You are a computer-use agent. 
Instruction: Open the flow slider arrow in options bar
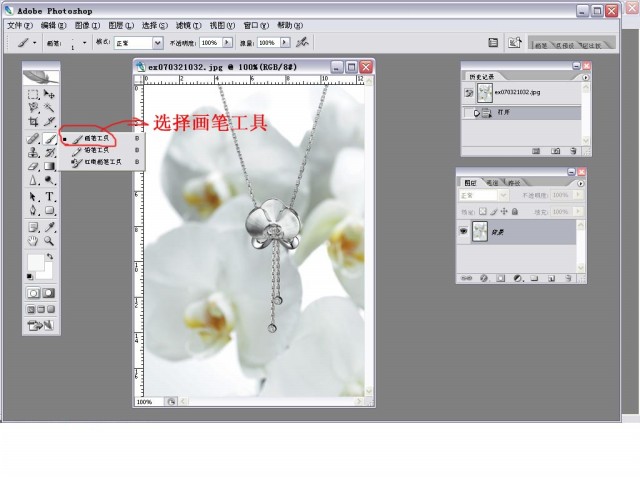[x=285, y=42]
